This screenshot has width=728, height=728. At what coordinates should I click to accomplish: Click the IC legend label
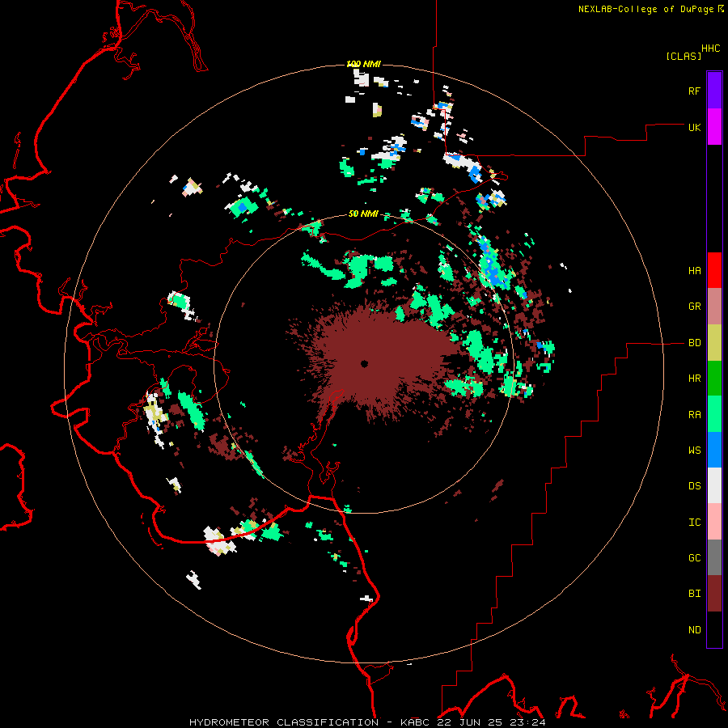[x=694, y=523]
